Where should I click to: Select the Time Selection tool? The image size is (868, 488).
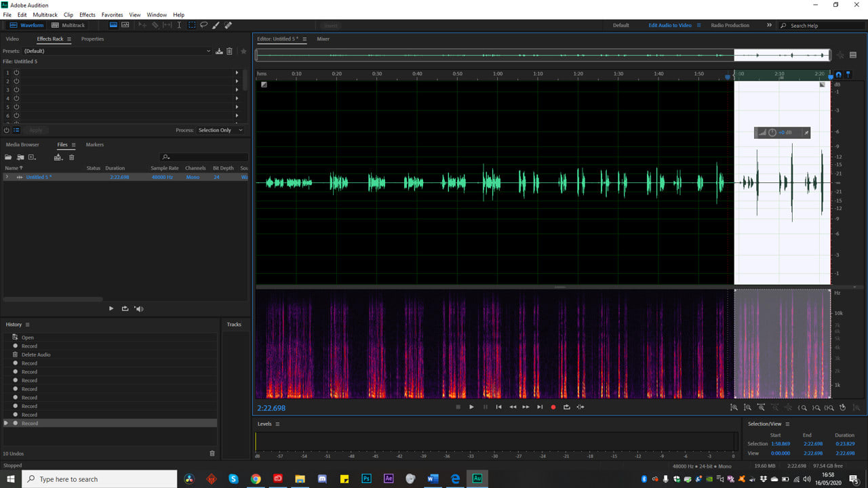[179, 25]
